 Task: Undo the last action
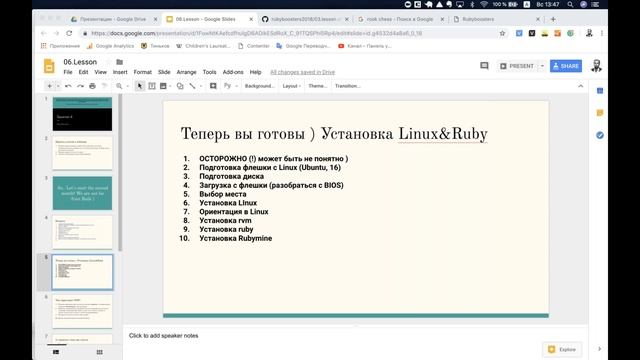[68, 86]
